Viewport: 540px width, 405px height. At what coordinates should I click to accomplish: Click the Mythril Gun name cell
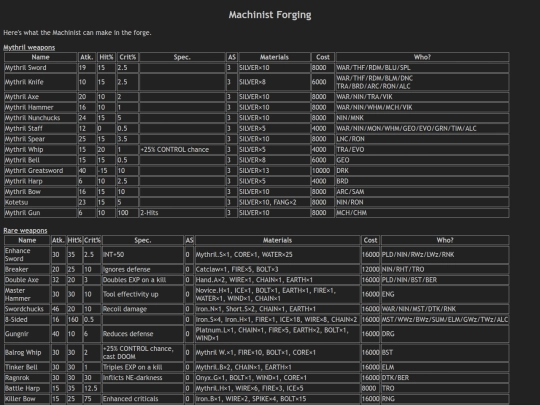click(x=40, y=213)
